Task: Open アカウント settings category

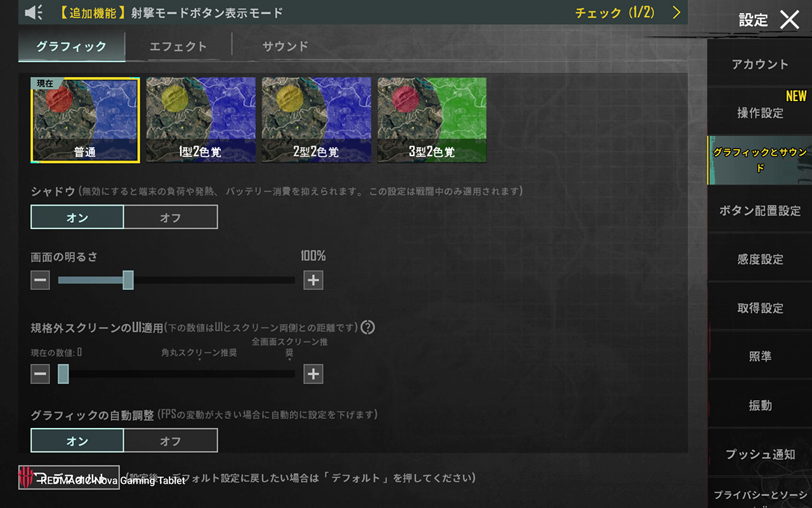Action: tap(760, 64)
